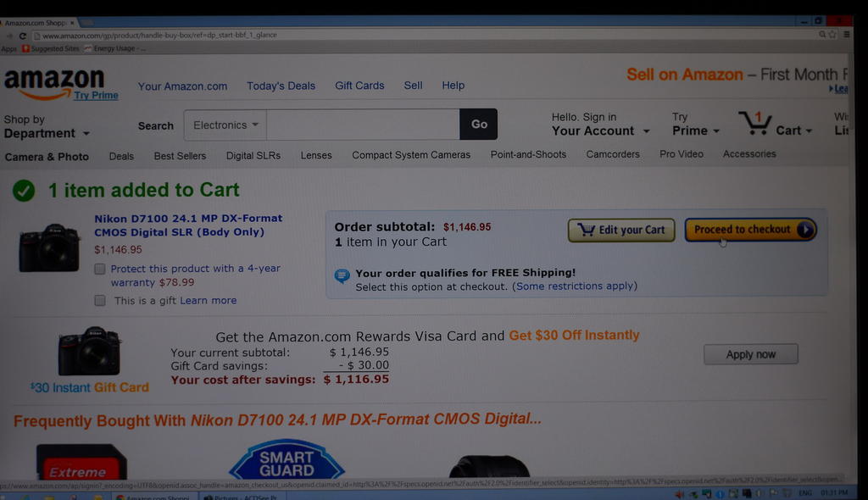Open the Chrome menu icon

(x=847, y=35)
